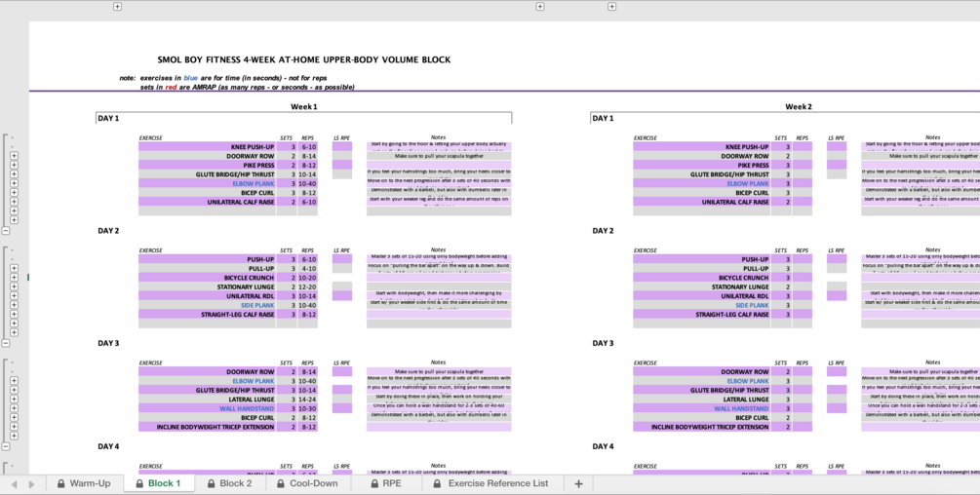Collapse the Day 2 row group with minus button
This screenshot has height=495, width=980.
6,343
